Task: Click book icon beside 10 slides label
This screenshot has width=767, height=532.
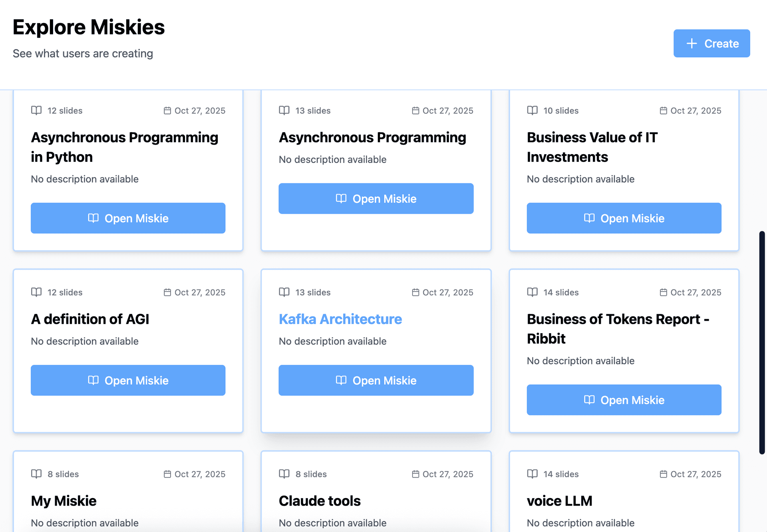Action: (532, 111)
